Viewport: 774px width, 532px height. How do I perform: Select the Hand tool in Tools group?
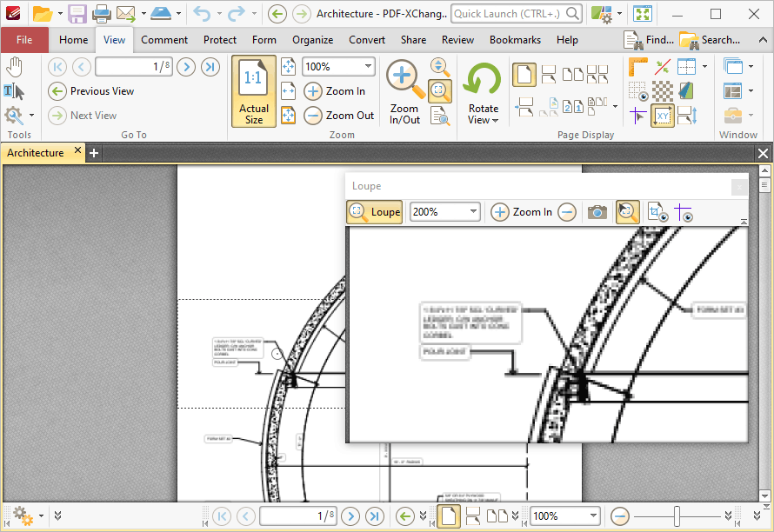pyautogui.click(x=14, y=67)
